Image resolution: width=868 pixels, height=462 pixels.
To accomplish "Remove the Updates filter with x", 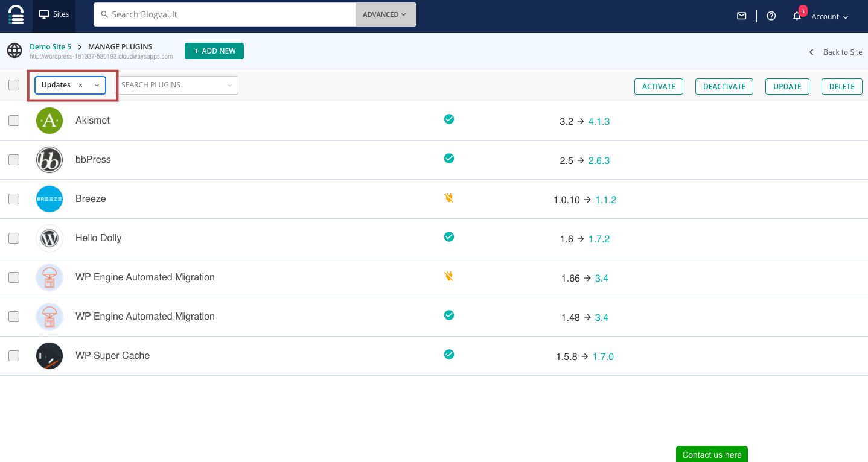I will tap(80, 86).
